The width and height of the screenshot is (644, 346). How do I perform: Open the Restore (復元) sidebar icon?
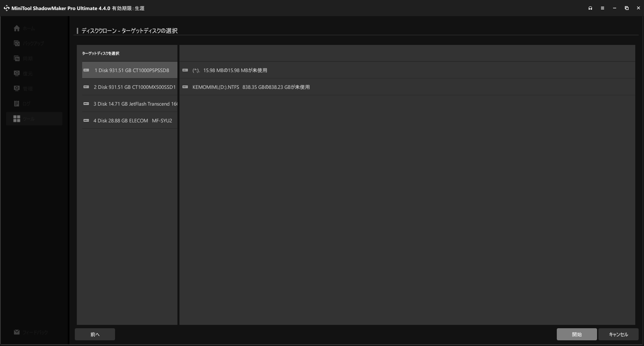click(x=17, y=73)
